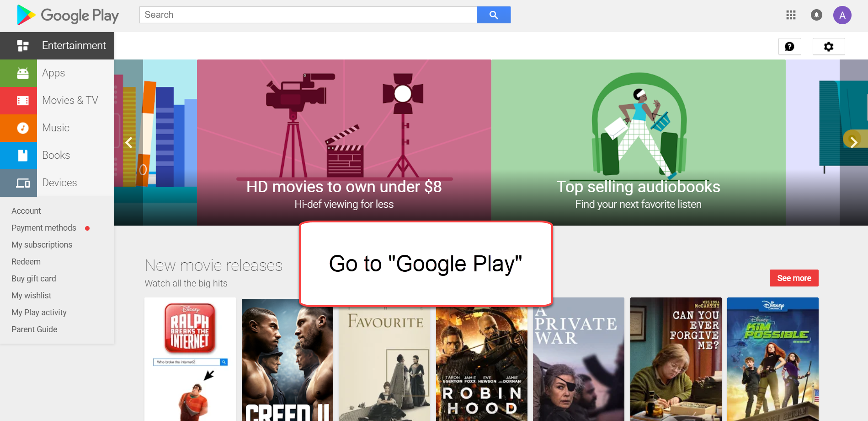Viewport: 868px width, 421px height.
Task: Open My wishlist link
Action: tap(32, 296)
